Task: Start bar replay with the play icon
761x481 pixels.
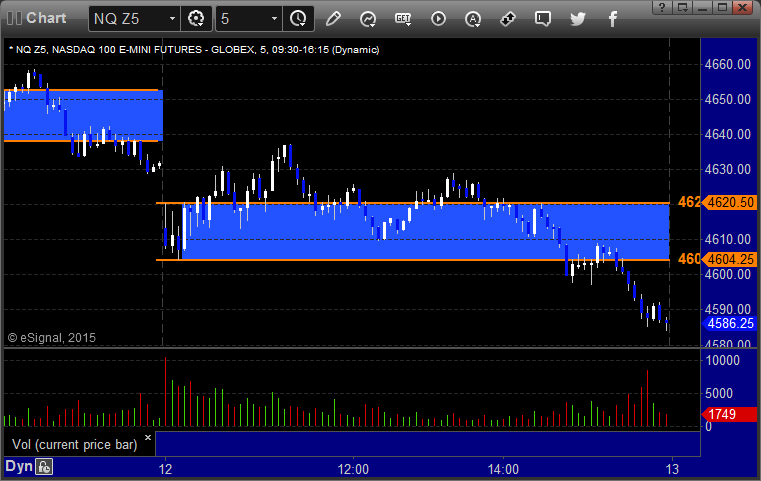Action: click(x=438, y=19)
